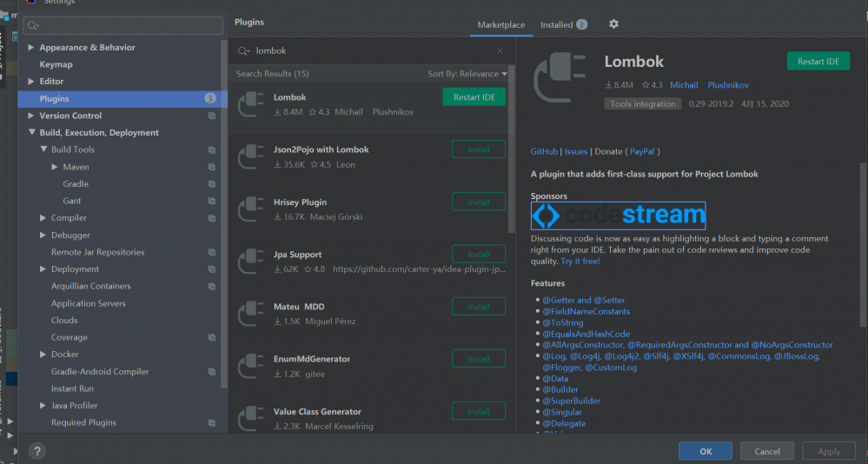
Task: Install Json2Pojo with Lombok plugin
Action: (x=478, y=149)
